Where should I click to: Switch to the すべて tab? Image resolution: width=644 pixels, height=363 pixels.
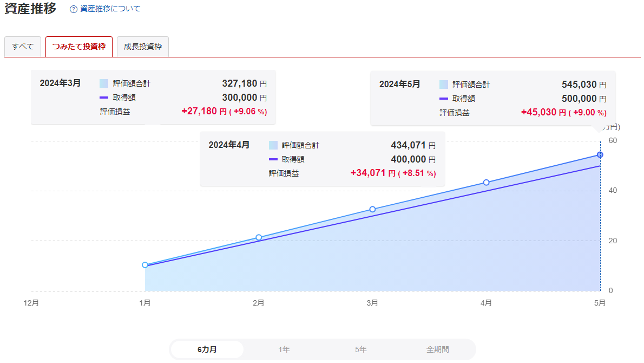[x=23, y=47]
